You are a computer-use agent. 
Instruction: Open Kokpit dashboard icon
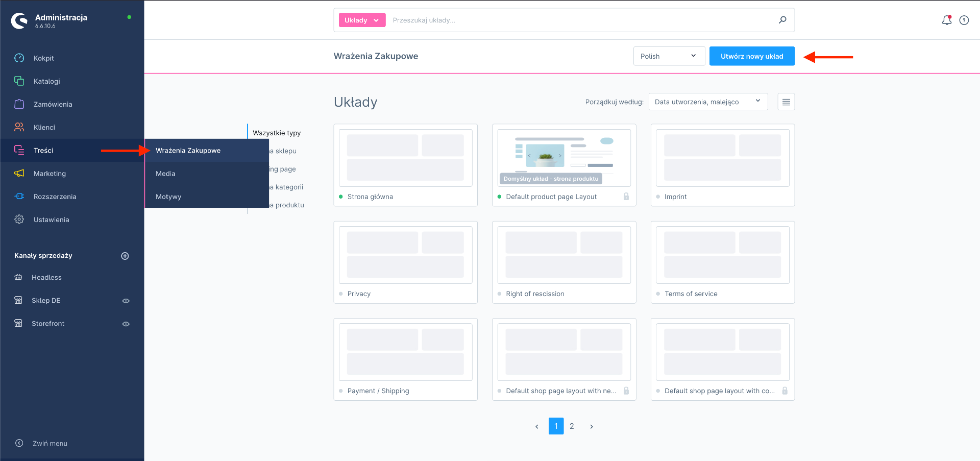pos(19,58)
